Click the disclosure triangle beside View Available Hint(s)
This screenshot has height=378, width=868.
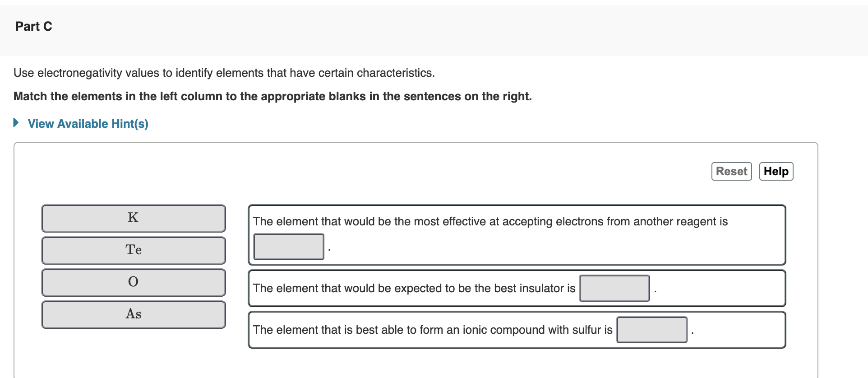(x=15, y=122)
